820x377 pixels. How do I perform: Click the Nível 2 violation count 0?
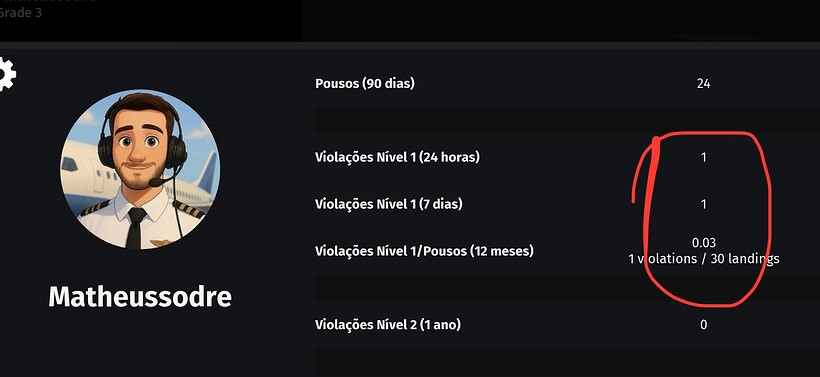coord(703,325)
